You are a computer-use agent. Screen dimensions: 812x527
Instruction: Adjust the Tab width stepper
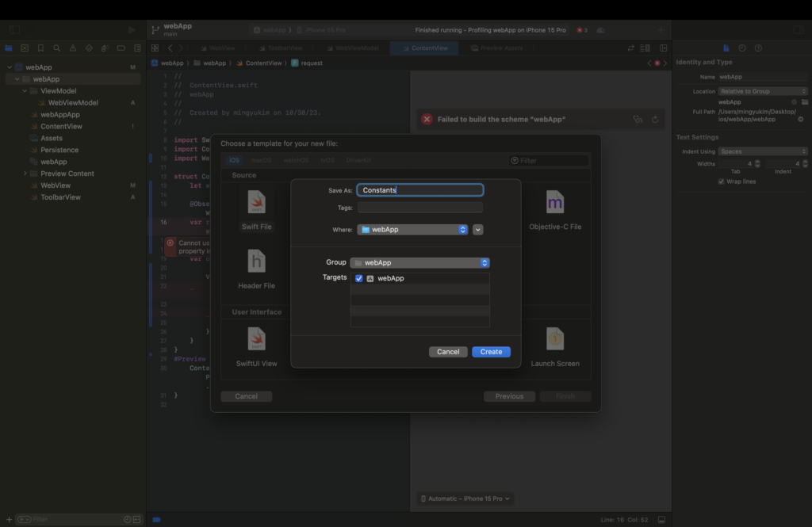coord(757,163)
